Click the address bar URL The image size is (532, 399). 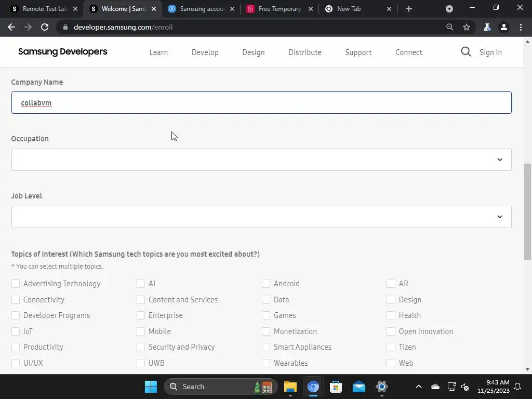click(x=123, y=27)
